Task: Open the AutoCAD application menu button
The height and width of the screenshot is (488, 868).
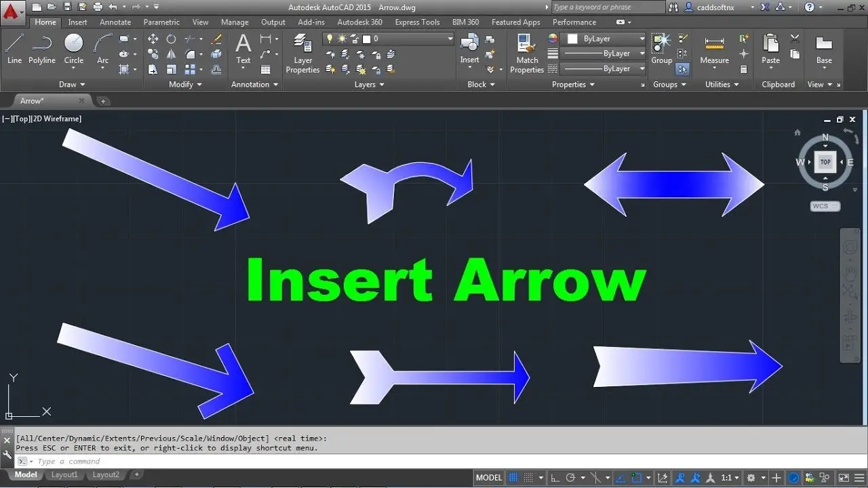Action: coord(13,13)
